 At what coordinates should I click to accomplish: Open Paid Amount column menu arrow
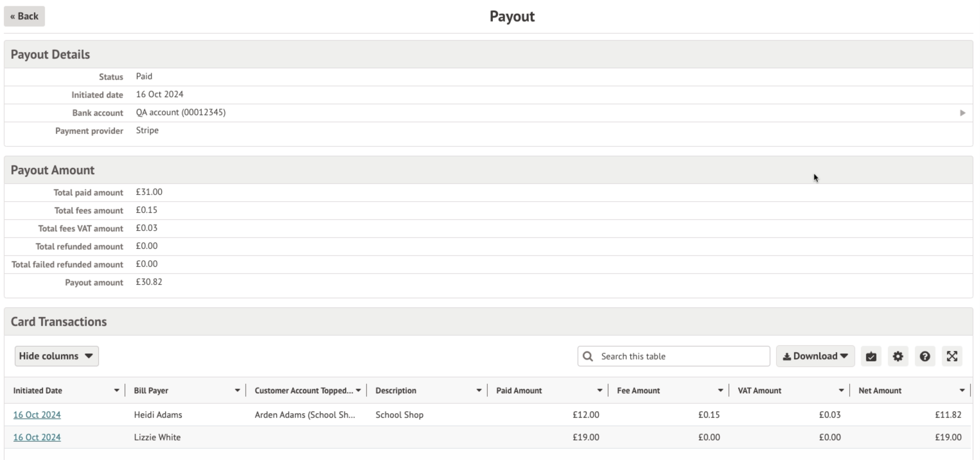point(599,391)
